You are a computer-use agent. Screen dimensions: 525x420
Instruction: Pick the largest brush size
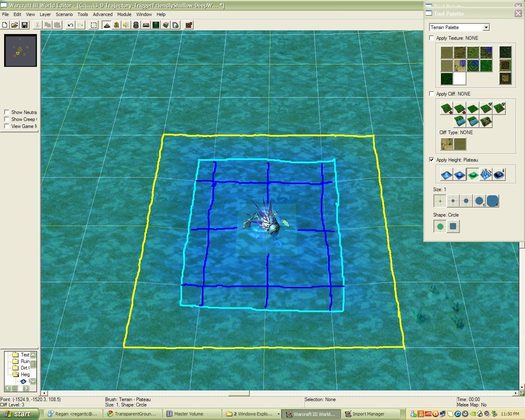coord(492,201)
